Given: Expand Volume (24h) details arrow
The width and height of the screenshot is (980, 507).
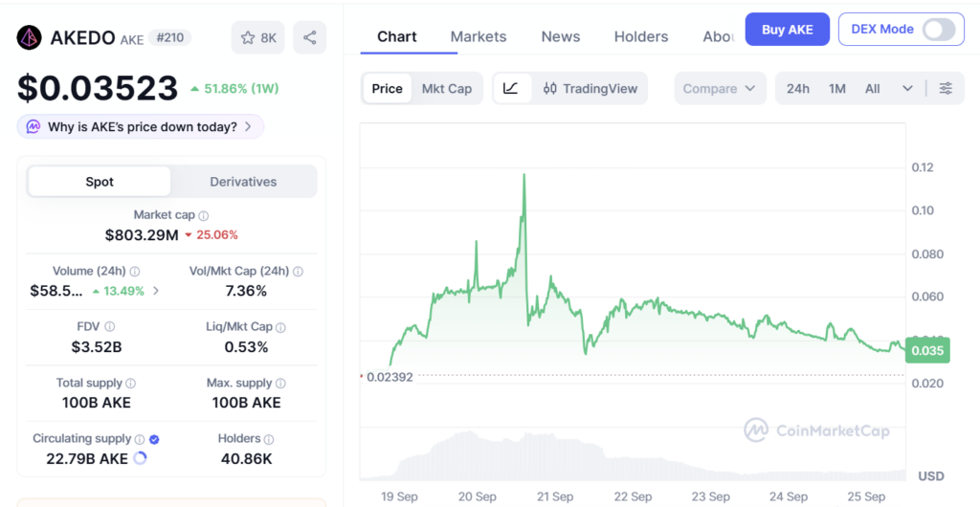Looking at the screenshot, I should pyautogui.click(x=156, y=291).
